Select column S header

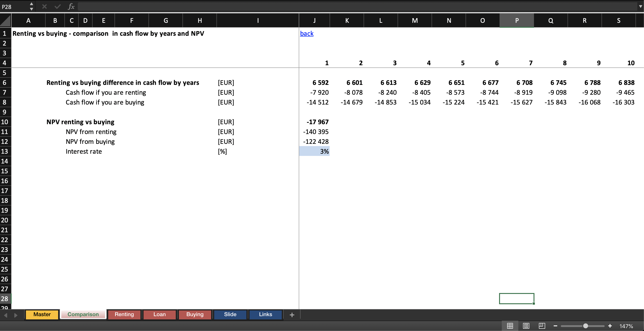[619, 21]
